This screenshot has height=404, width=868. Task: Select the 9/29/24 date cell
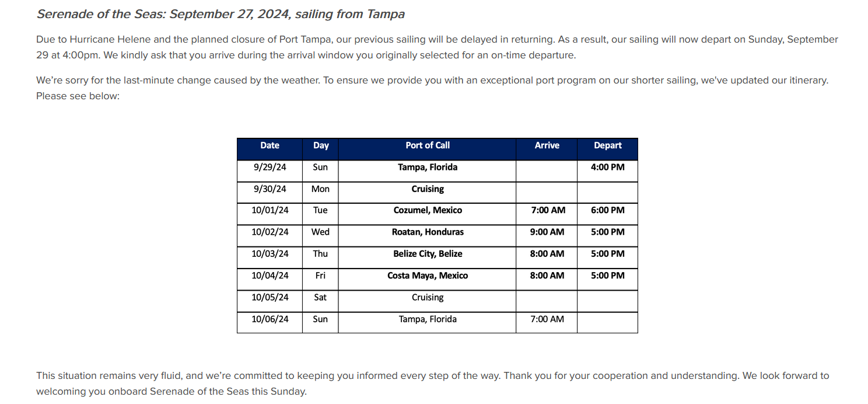coord(269,170)
